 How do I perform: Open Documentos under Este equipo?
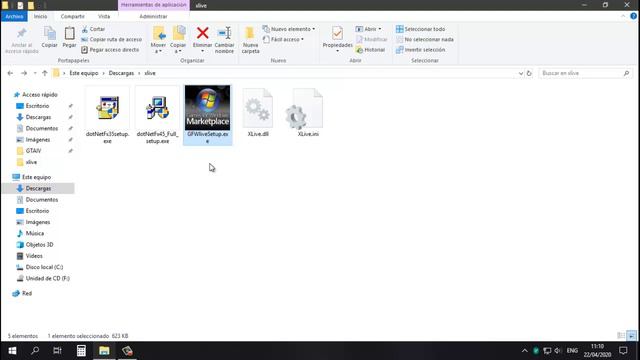[42, 200]
